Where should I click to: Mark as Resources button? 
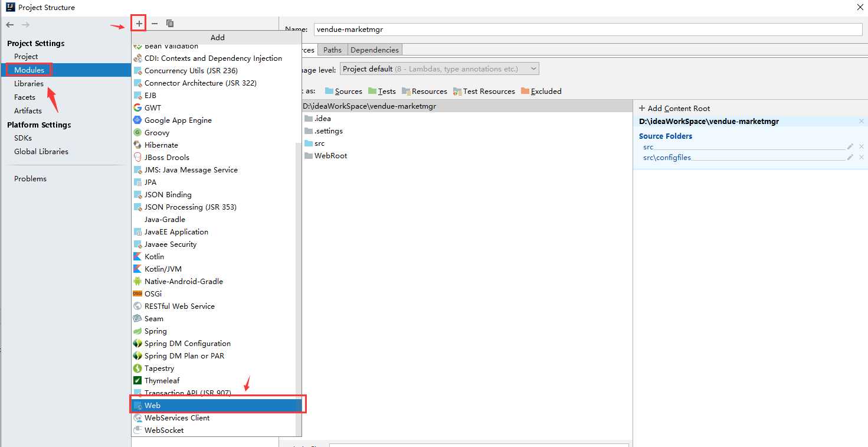[424, 91]
